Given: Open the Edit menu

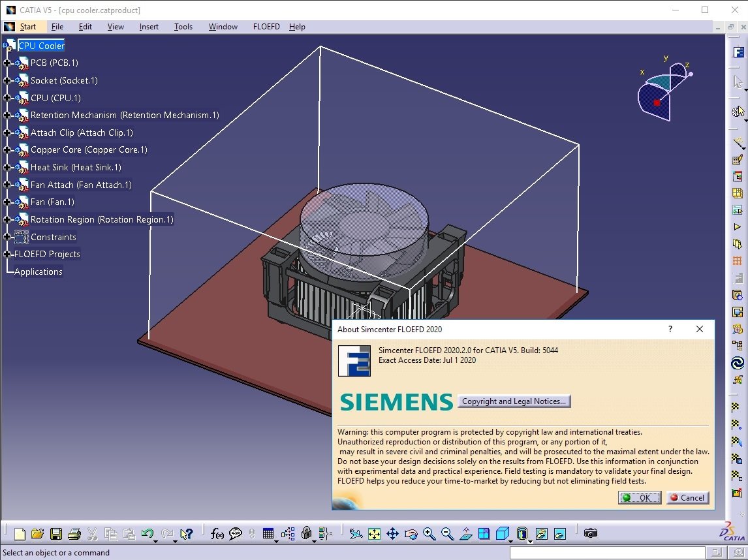Looking at the screenshot, I should pyautogui.click(x=86, y=27).
